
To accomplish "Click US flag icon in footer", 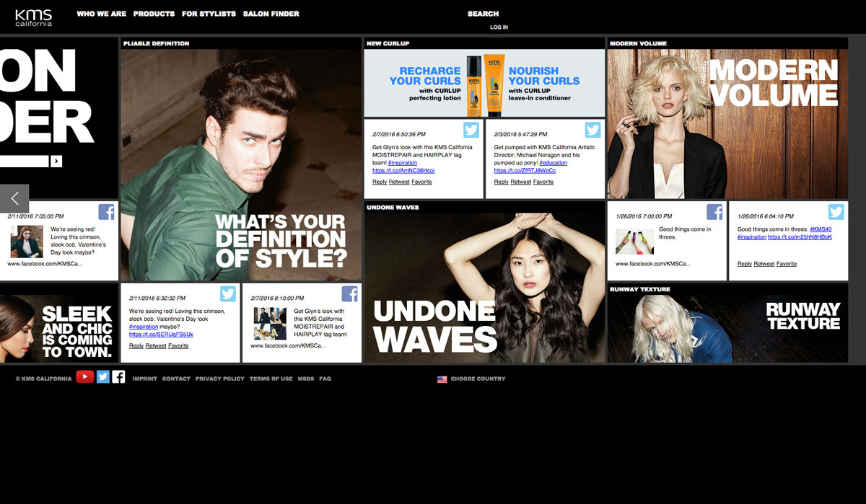I will click(442, 379).
